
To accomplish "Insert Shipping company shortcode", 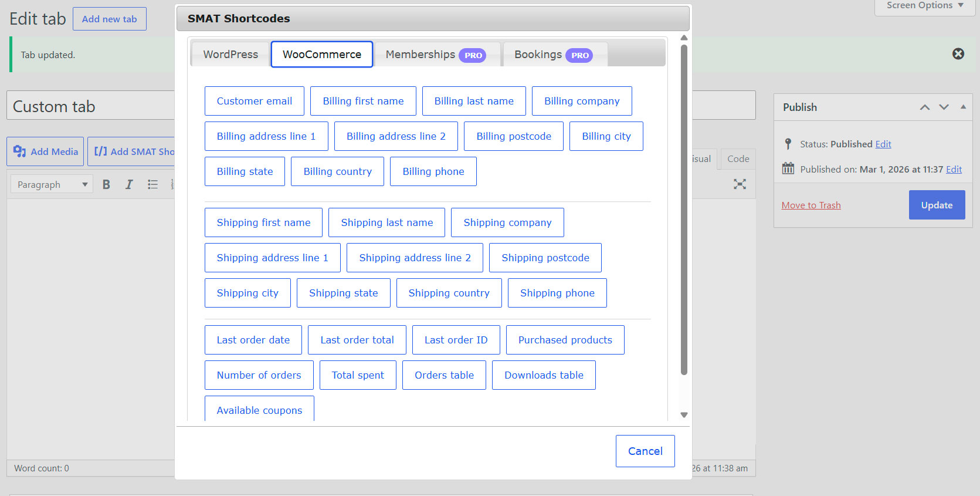I will 507,222.
